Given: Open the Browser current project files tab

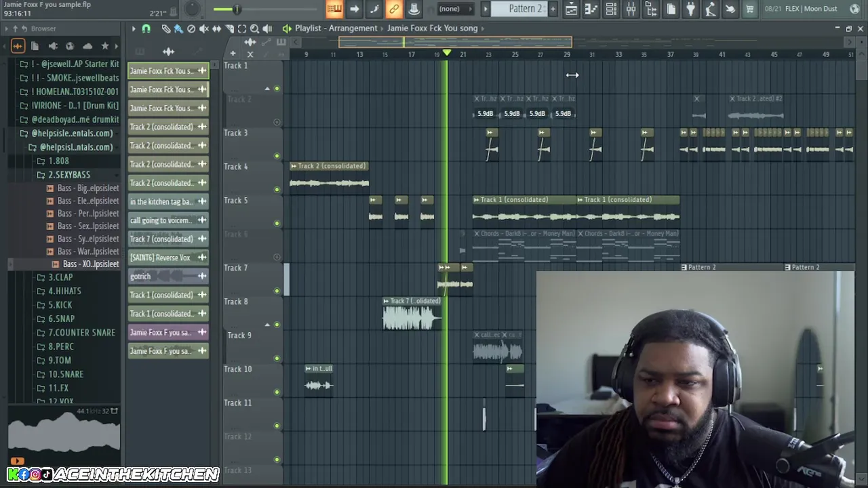Looking at the screenshot, I should click(35, 46).
